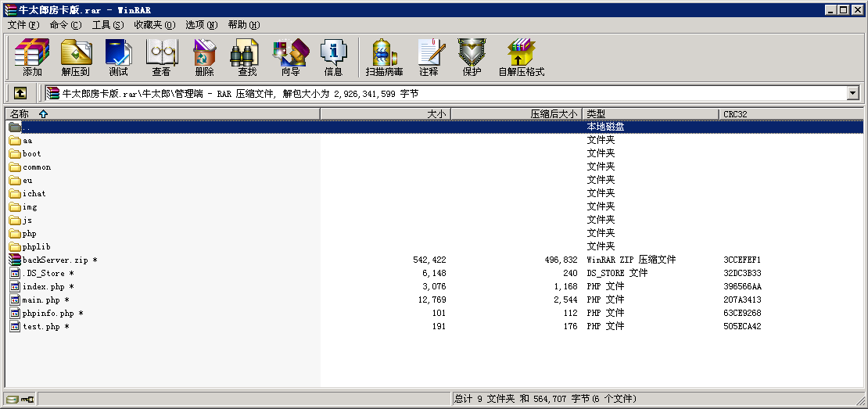Screen dimensions: 868x409
Task: Open the View (查看) toolbar tool
Action: pos(161,58)
